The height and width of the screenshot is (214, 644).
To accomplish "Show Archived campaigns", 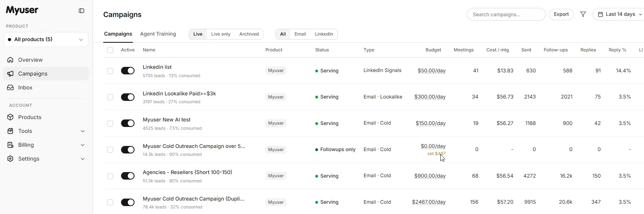I will click(249, 34).
